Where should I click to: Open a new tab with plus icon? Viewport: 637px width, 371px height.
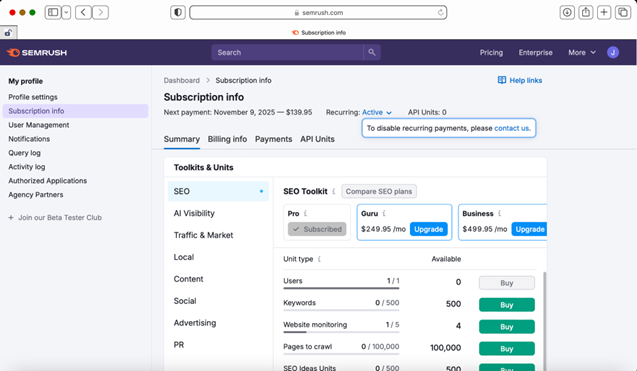tap(604, 12)
